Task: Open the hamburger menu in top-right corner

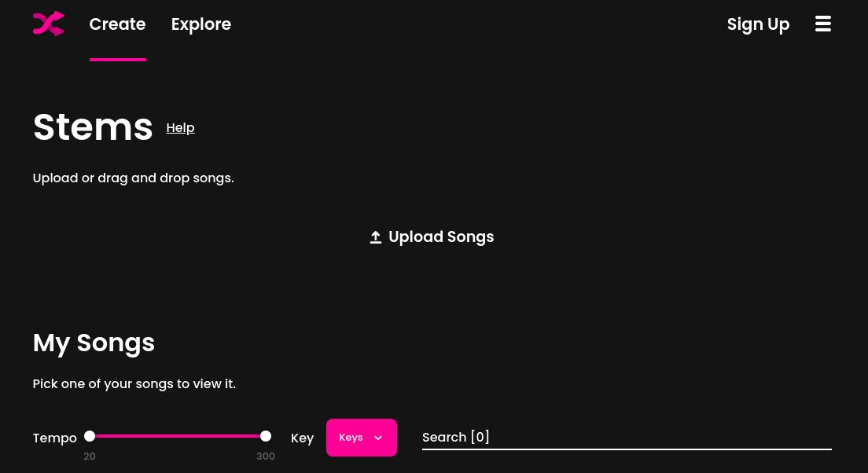Action: click(822, 24)
